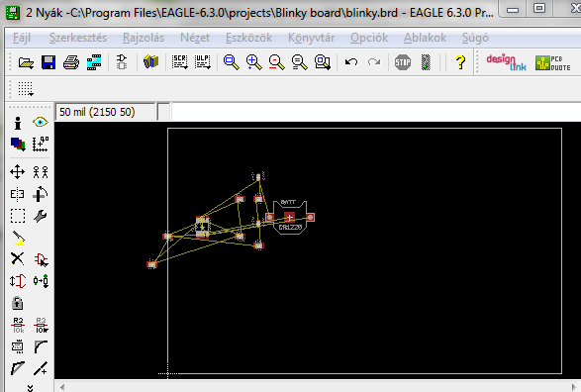Select the Delete tool (X icon)
This screenshot has height=392, width=581.
tap(18, 259)
